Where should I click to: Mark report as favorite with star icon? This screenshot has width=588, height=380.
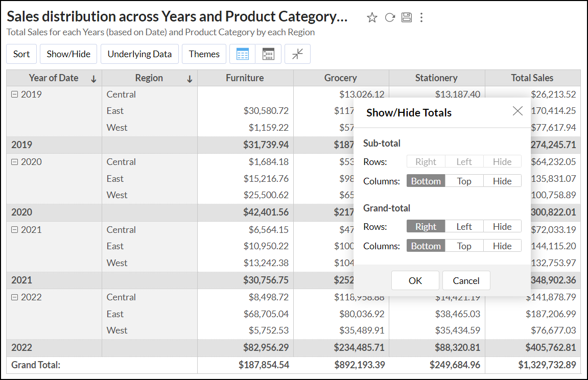[x=372, y=18]
